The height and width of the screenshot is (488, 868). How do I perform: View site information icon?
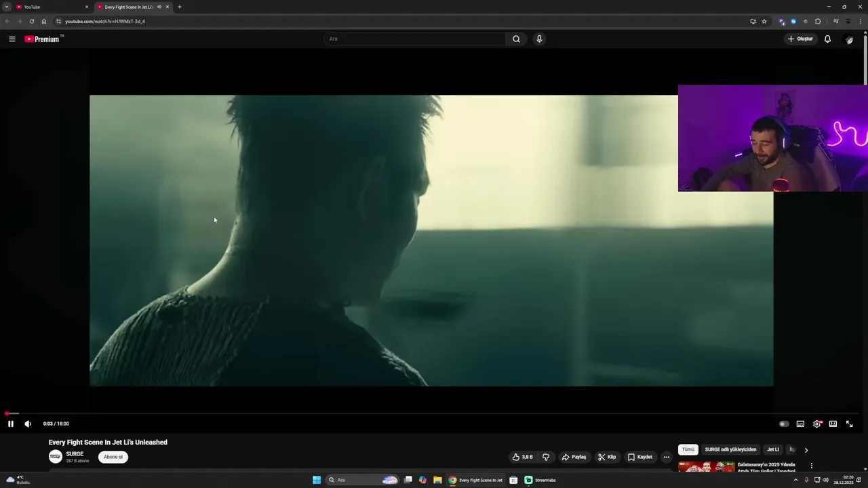58,21
